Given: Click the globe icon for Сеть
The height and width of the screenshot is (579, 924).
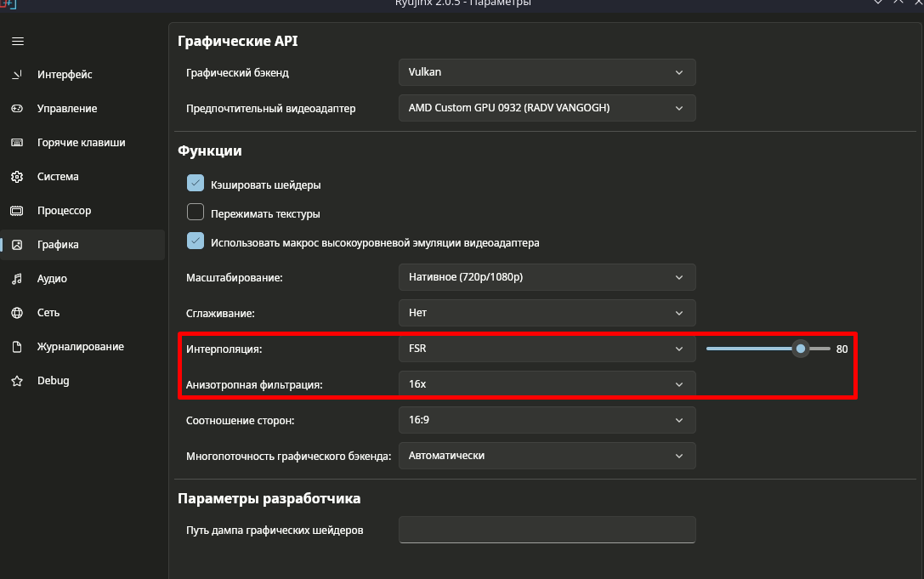Looking at the screenshot, I should pyautogui.click(x=17, y=313).
